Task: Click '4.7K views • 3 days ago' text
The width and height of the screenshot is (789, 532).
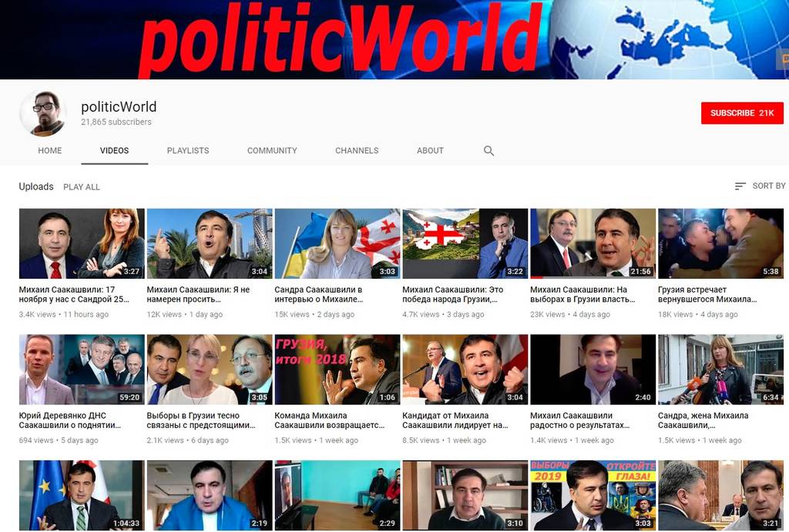Action: pyautogui.click(x=443, y=314)
